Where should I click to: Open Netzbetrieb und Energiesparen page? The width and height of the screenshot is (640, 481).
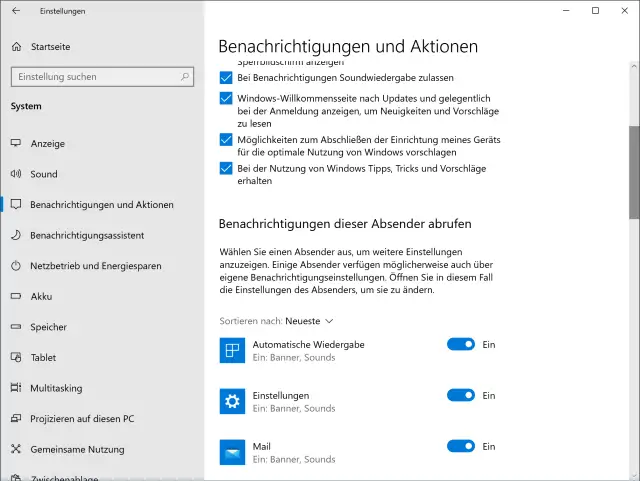102,266
